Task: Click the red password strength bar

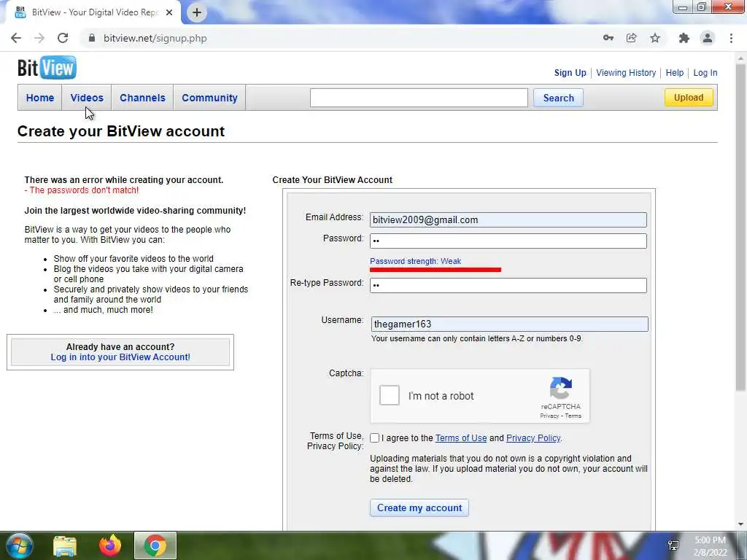Action: 436,270
